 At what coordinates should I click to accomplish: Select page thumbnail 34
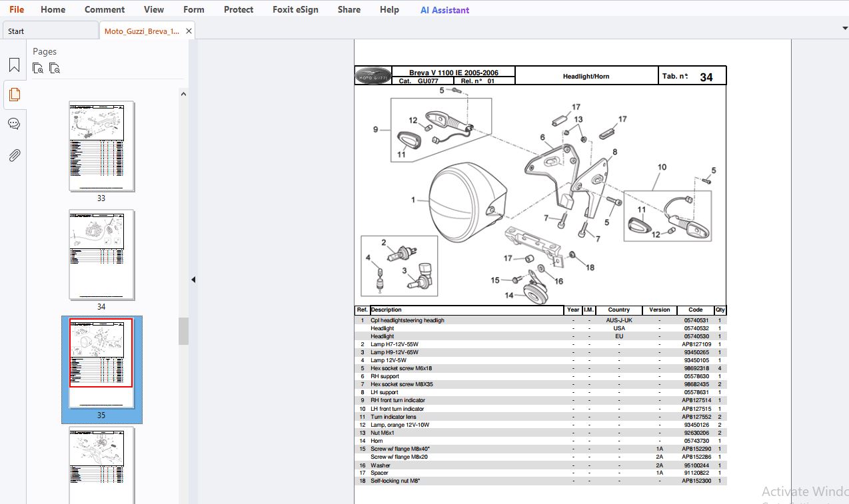[101, 254]
